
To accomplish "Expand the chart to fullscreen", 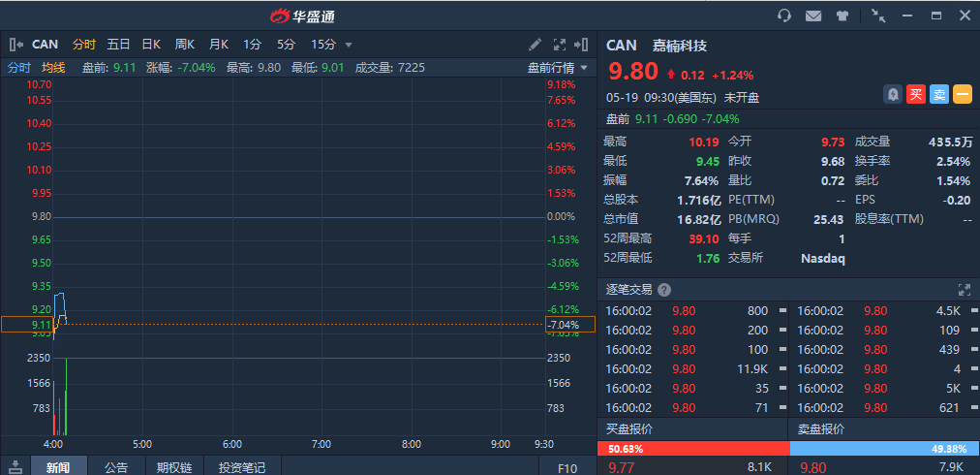I will [x=559, y=45].
